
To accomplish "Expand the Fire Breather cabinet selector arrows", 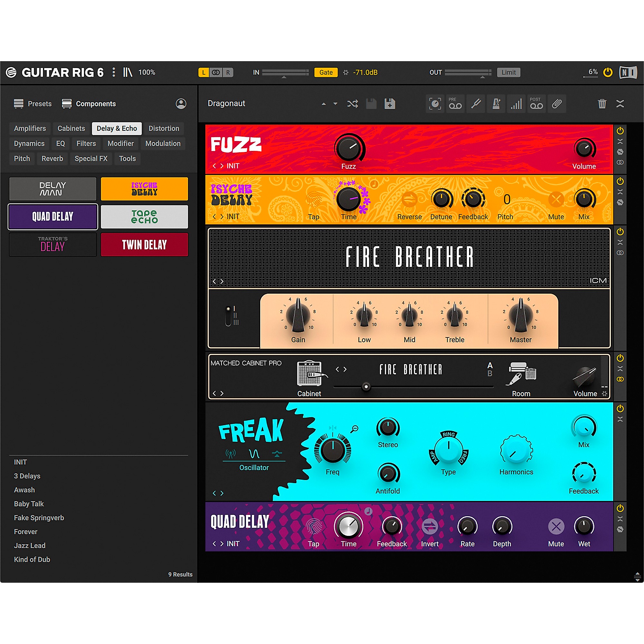I will pos(341,369).
